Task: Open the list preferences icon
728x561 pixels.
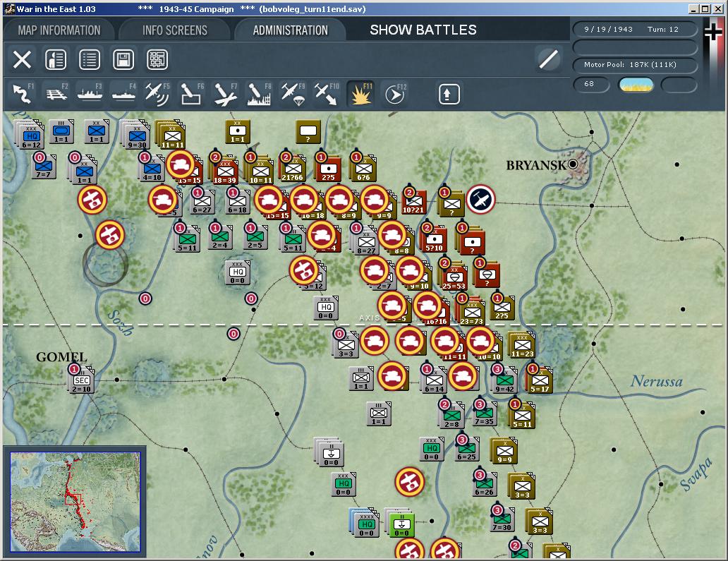Action: coord(90,60)
